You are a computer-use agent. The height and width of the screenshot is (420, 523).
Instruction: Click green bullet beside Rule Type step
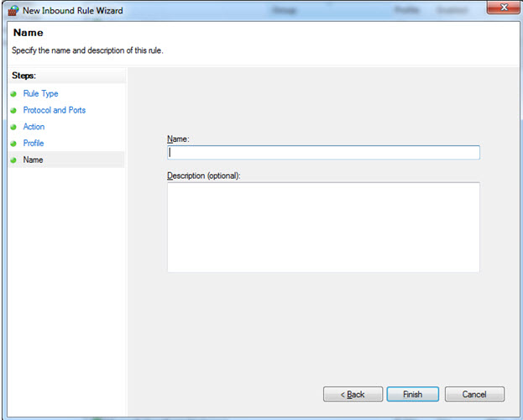click(x=13, y=94)
